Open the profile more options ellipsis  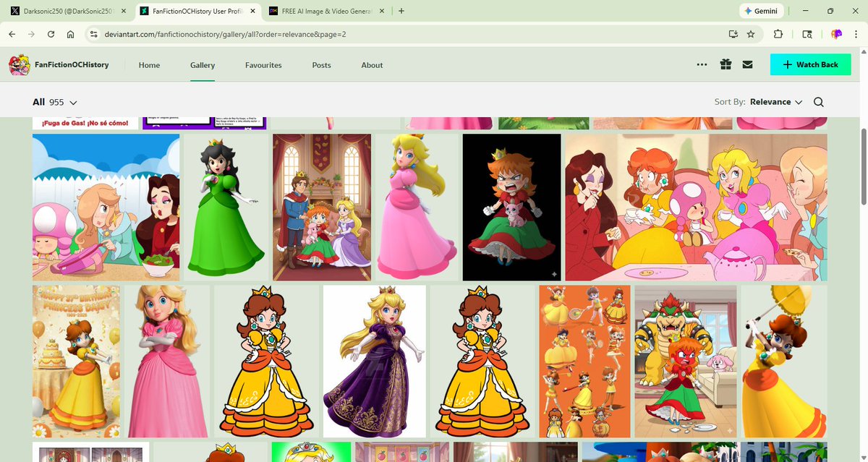click(702, 64)
